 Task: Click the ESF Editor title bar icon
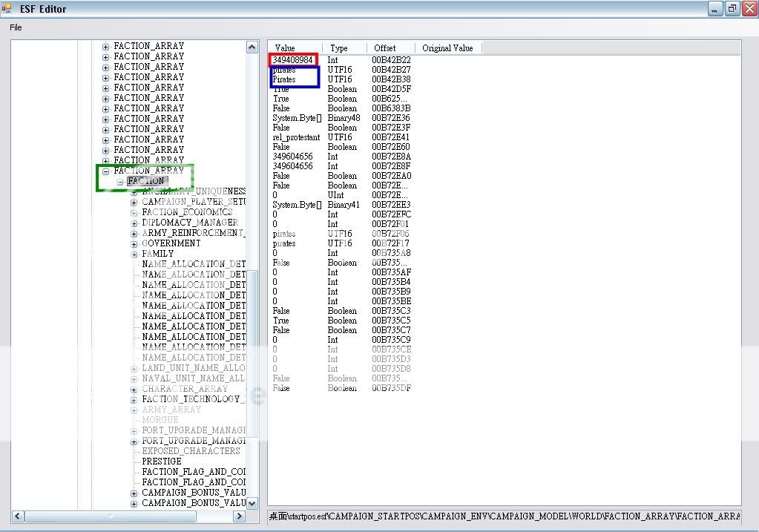click(7, 9)
